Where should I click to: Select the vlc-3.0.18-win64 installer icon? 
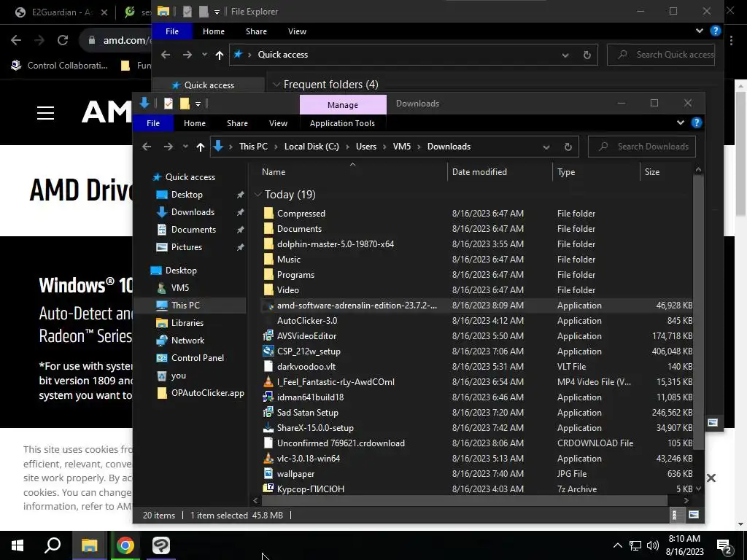[x=268, y=458]
